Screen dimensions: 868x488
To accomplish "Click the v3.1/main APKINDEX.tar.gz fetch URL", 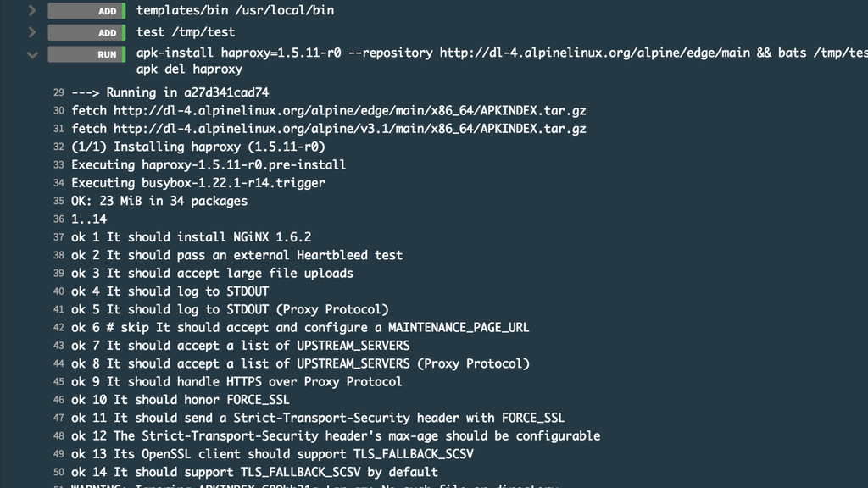I will pyautogui.click(x=350, y=129).
